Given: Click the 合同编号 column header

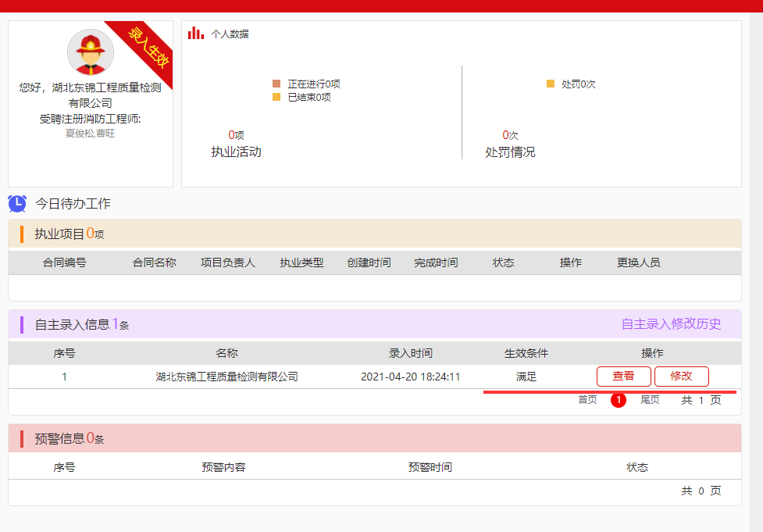Looking at the screenshot, I should tap(64, 262).
